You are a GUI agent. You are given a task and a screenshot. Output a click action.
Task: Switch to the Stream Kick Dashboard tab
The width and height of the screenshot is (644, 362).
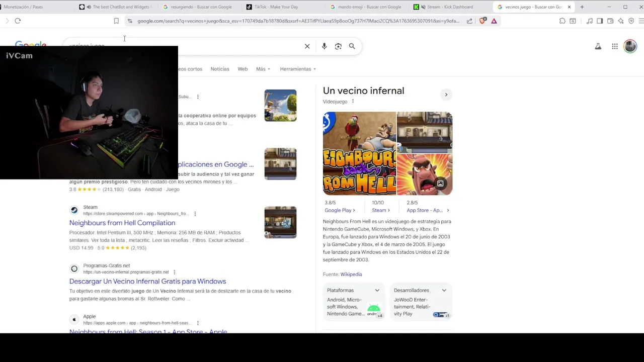(x=450, y=7)
